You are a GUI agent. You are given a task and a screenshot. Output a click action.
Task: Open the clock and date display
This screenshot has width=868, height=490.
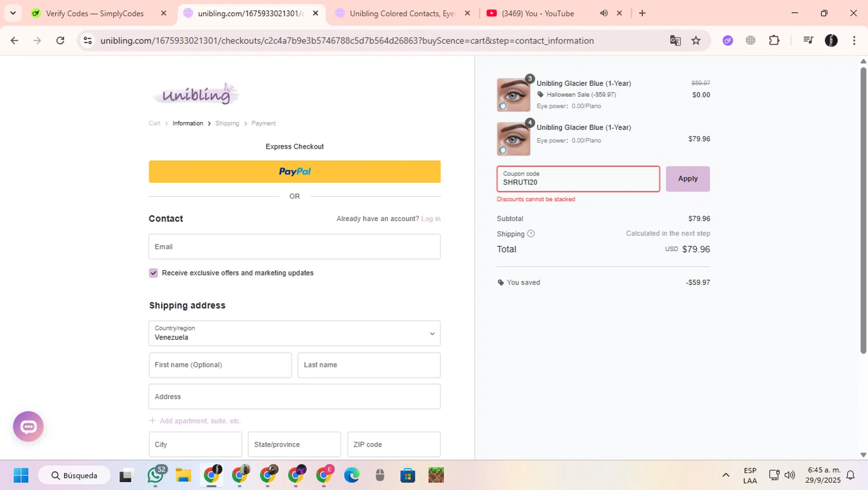click(824, 476)
